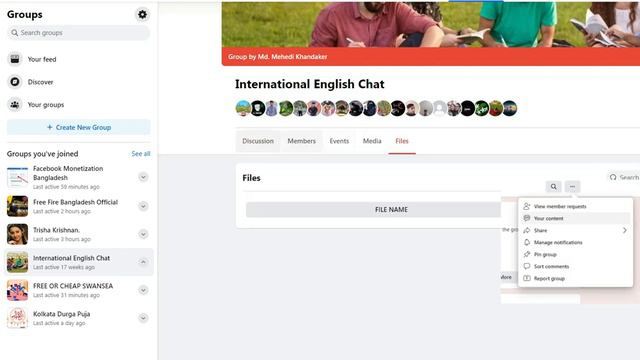This screenshot has height=360, width=640.
Task: Click Trisha Krishnan group name
Action: (x=56, y=230)
